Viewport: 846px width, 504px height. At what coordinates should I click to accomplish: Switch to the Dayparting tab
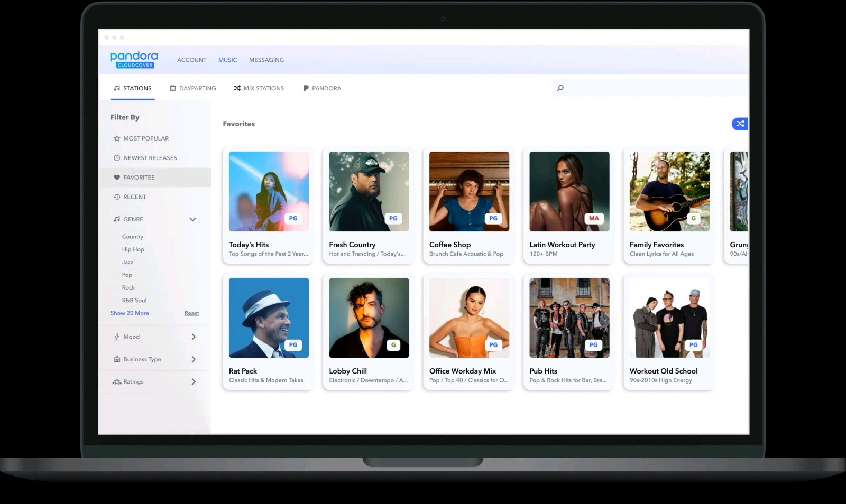point(192,88)
